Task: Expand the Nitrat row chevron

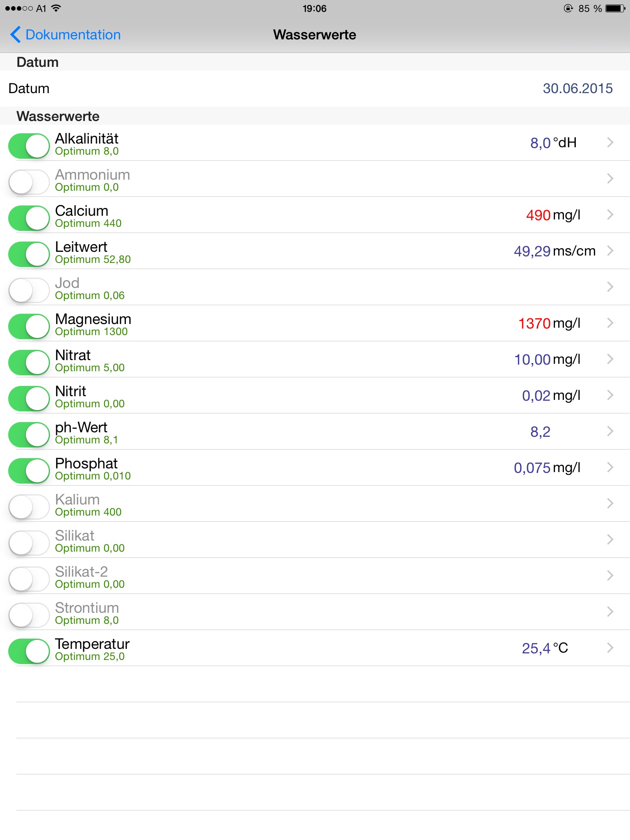Action: click(x=610, y=359)
